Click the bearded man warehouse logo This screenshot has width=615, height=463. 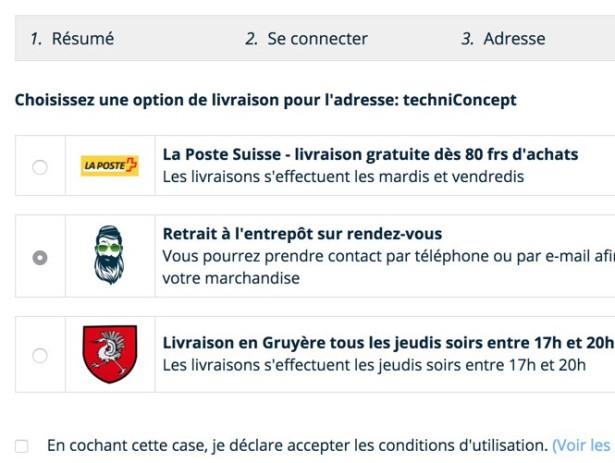(110, 256)
